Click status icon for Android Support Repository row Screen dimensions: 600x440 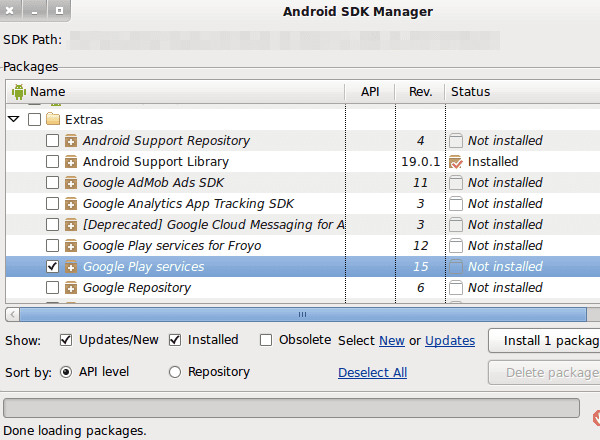(x=456, y=141)
